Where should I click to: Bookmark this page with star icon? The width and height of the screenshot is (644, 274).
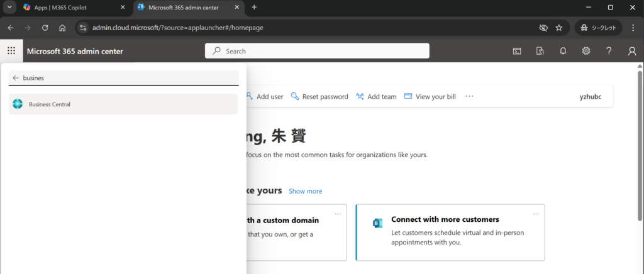pos(558,28)
